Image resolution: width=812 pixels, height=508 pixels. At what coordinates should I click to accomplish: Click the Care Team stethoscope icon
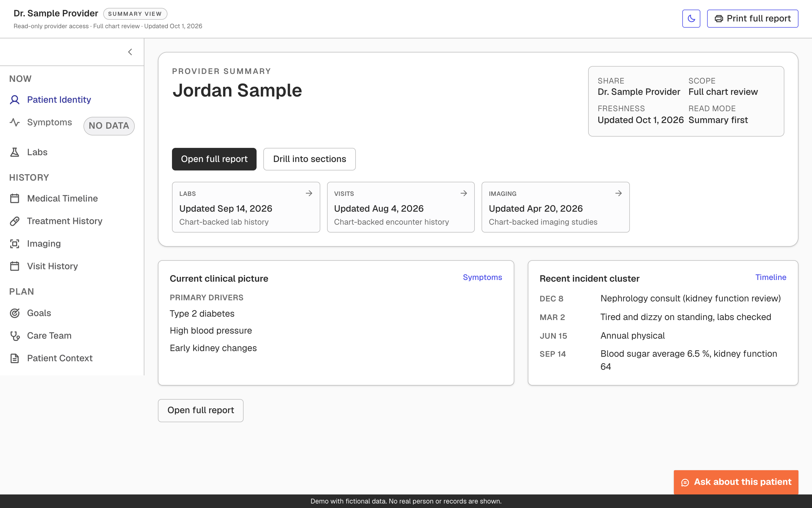(x=14, y=336)
